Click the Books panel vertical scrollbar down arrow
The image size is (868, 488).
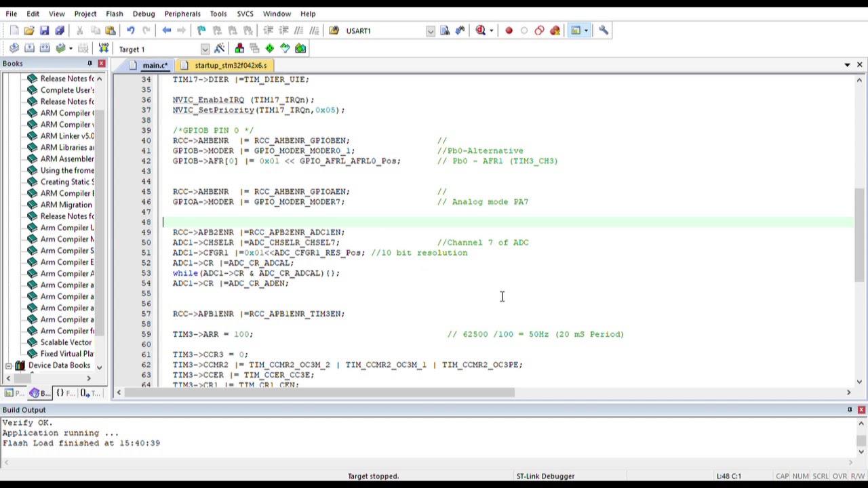point(99,367)
